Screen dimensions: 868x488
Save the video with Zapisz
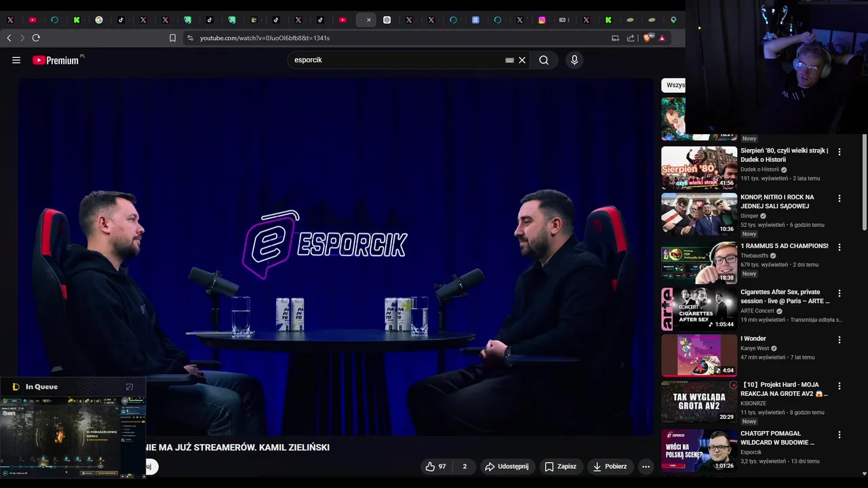coord(560,466)
